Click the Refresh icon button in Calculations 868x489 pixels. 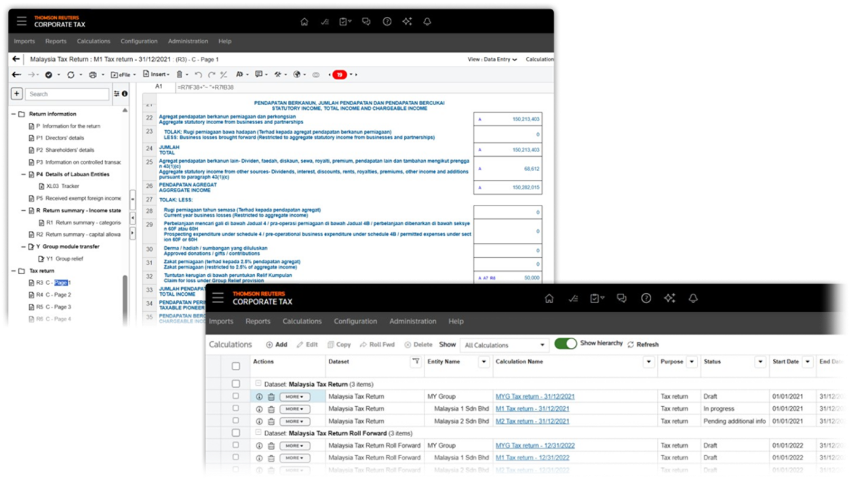[631, 345]
